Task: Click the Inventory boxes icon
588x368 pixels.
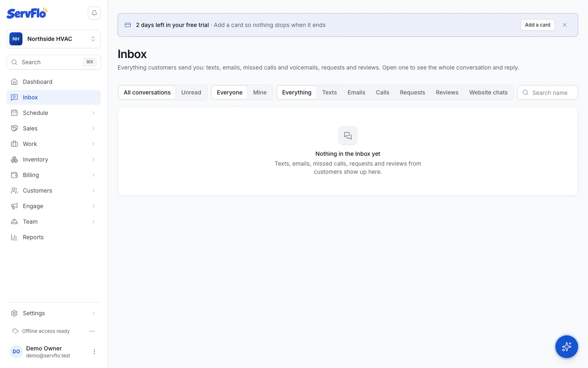Action: coord(14,159)
